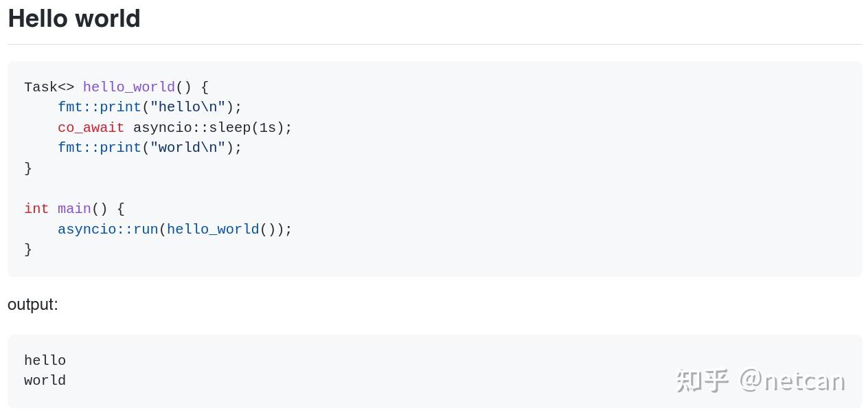Click the Hello world heading
The image size is (868, 415).
point(73,19)
